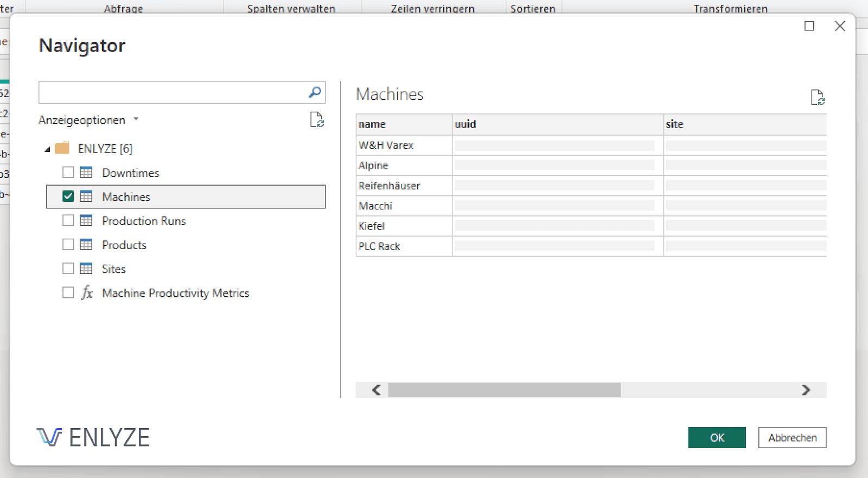The image size is (868, 478).
Task: Select Machine Productivity Metrics function
Action: tap(175, 293)
